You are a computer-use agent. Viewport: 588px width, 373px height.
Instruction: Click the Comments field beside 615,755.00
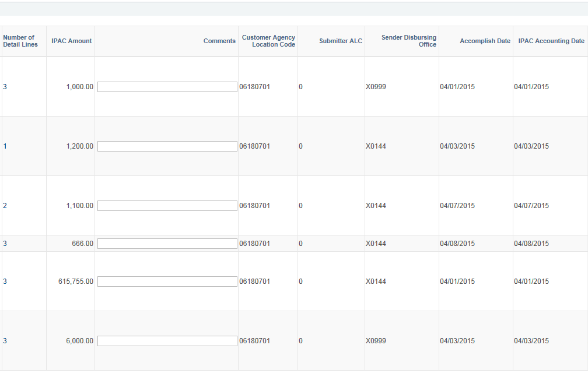[x=167, y=281]
